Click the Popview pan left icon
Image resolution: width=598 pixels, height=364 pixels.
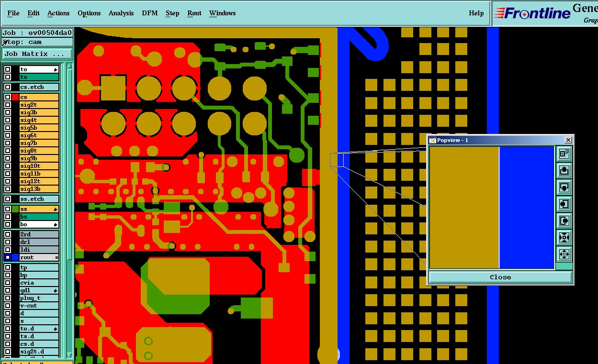pyautogui.click(x=564, y=204)
